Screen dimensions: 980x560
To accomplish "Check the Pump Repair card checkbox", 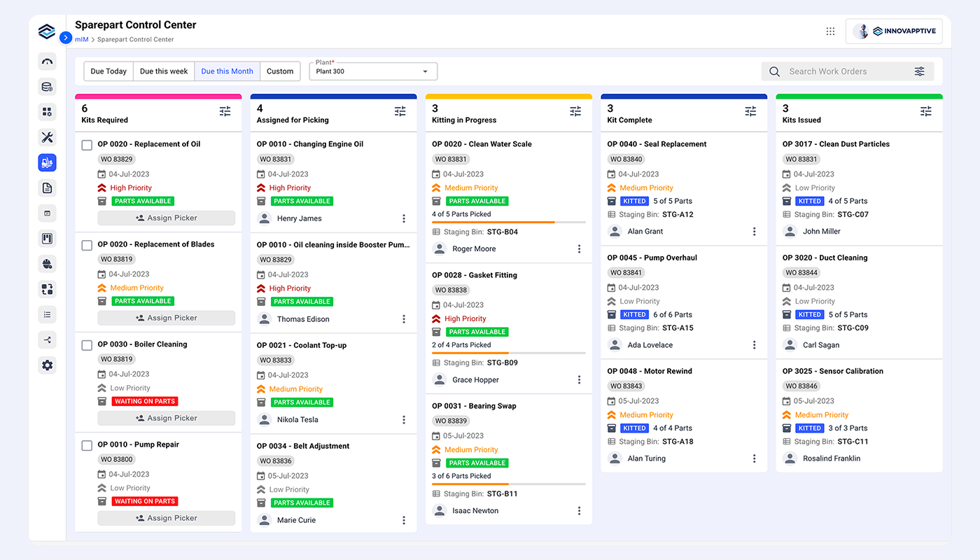I will point(87,445).
